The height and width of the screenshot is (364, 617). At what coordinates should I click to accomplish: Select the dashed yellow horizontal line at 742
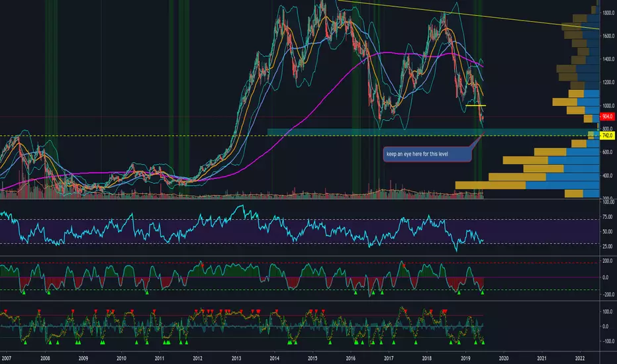coord(299,136)
